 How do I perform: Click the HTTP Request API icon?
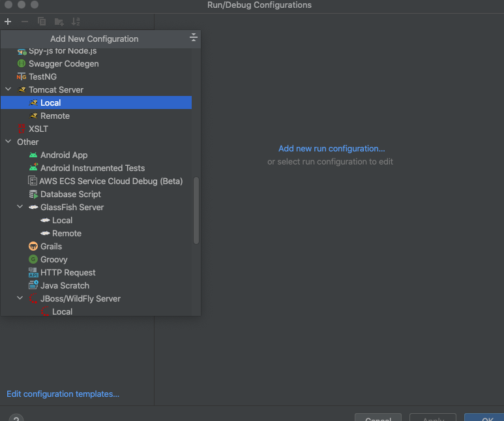point(33,272)
